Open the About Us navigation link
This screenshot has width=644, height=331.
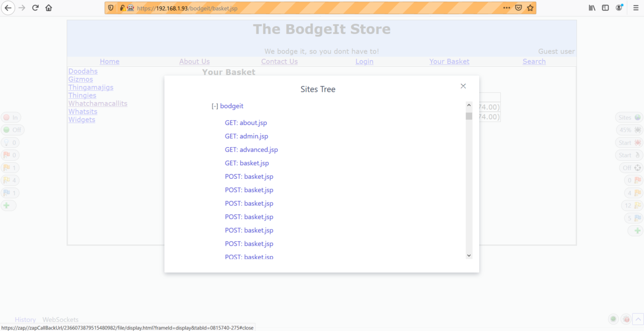(194, 62)
